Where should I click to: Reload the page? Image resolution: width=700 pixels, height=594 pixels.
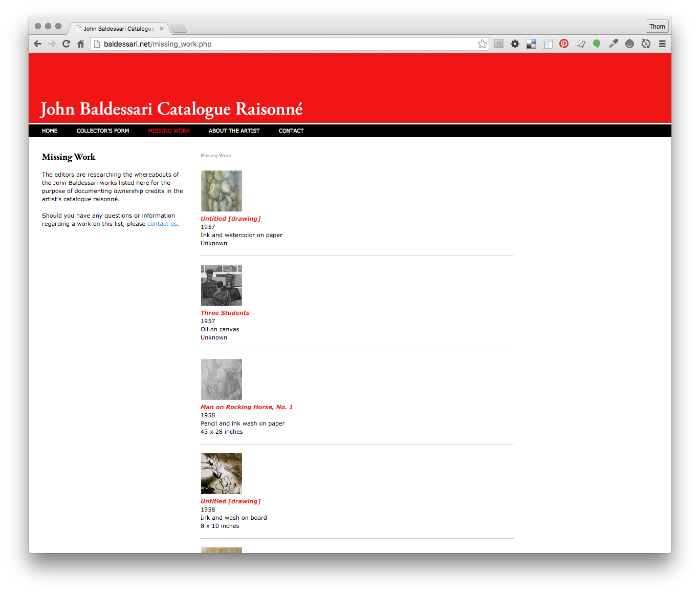coord(66,44)
